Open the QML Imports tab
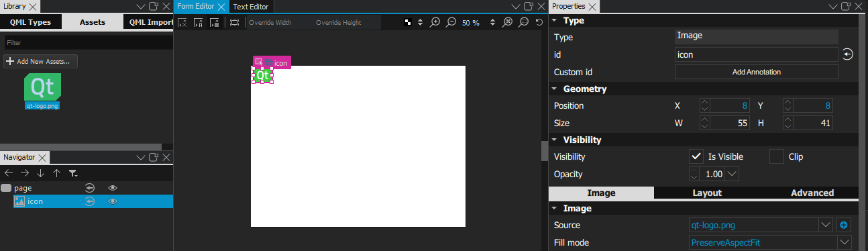 click(148, 22)
